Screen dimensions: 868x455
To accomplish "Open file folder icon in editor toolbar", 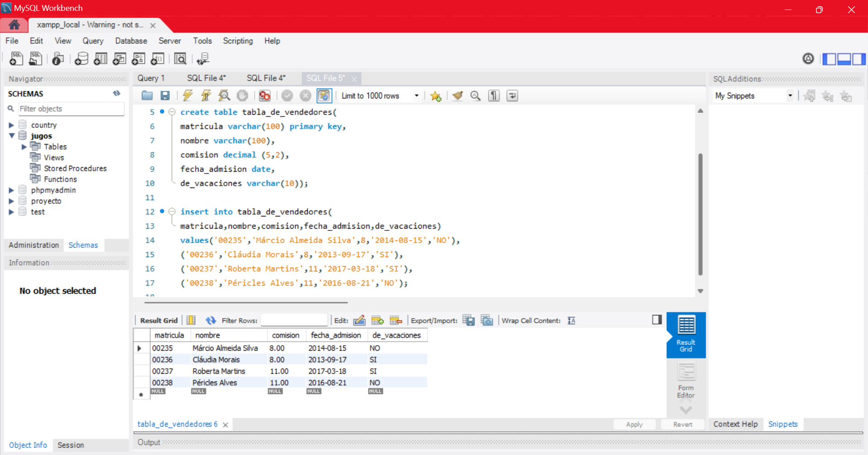I will [147, 95].
